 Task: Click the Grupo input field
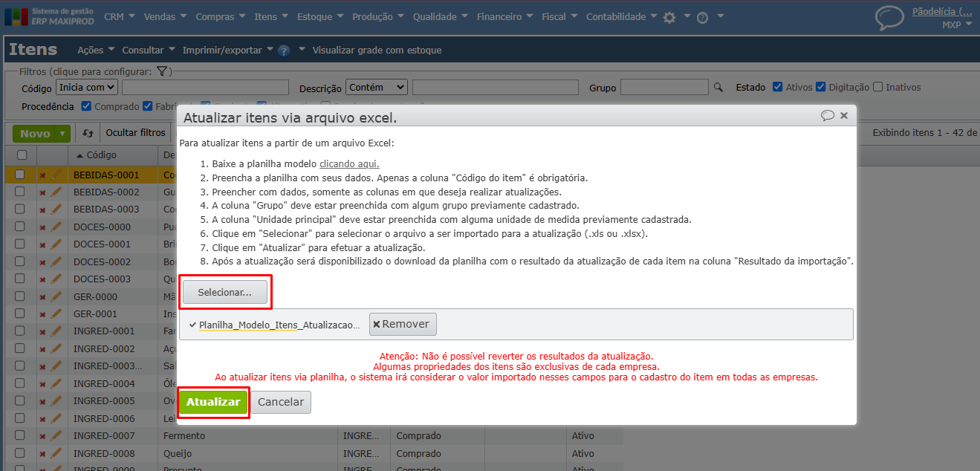point(664,88)
